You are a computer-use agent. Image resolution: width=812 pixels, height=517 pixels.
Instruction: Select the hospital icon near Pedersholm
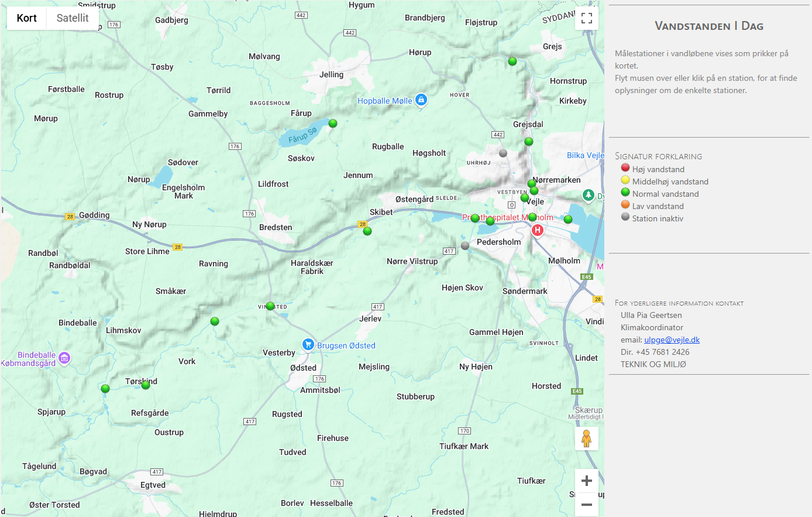tap(537, 230)
